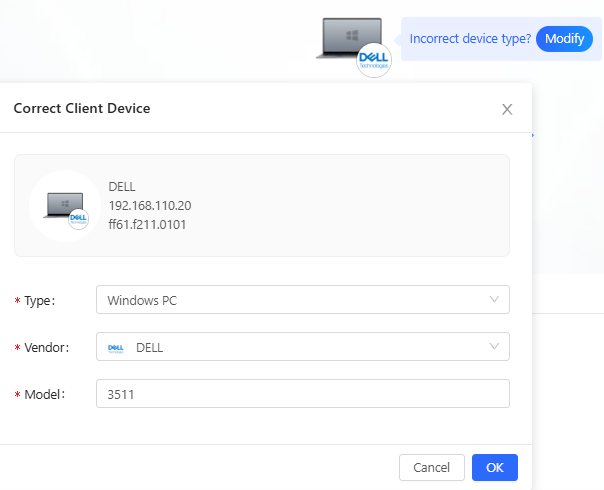The width and height of the screenshot is (604, 490).
Task: Click the Modify button
Action: 564,39
